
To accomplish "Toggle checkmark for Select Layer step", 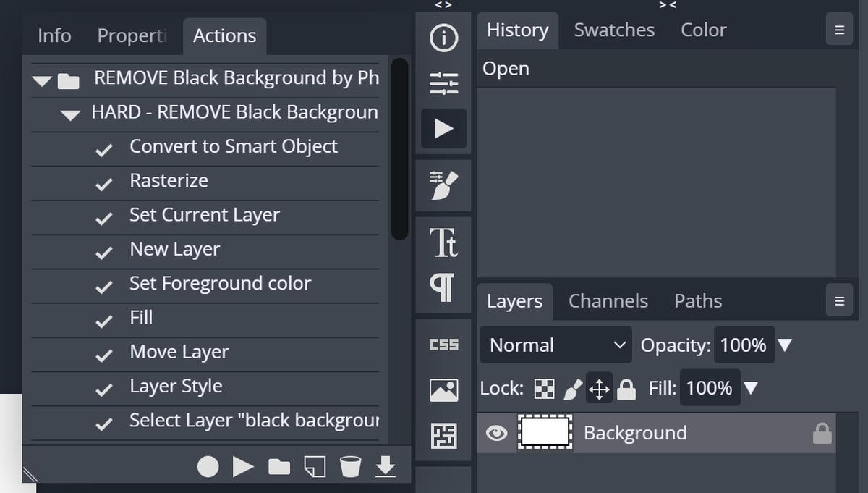I will pyautogui.click(x=104, y=424).
